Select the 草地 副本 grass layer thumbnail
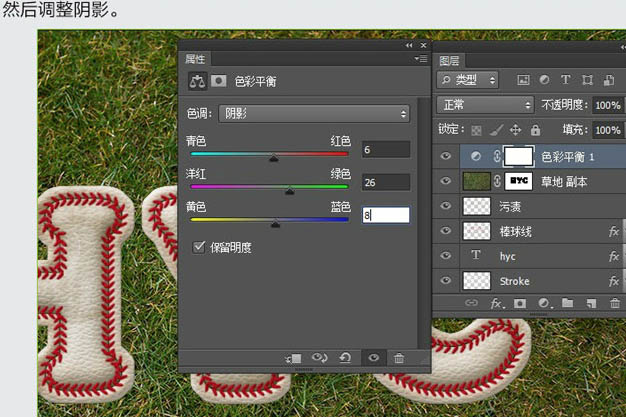This screenshot has height=417, width=626. click(x=476, y=181)
